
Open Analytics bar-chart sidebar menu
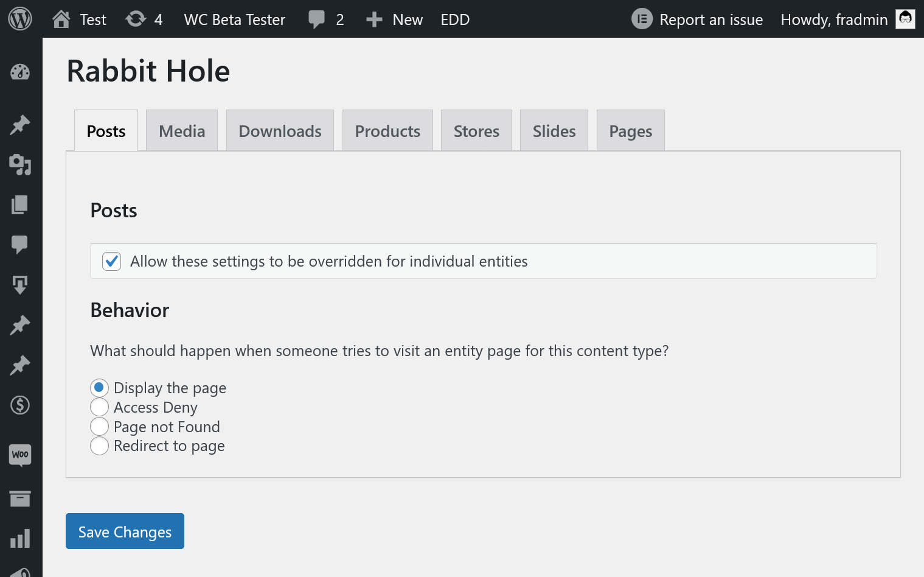pos(20,539)
